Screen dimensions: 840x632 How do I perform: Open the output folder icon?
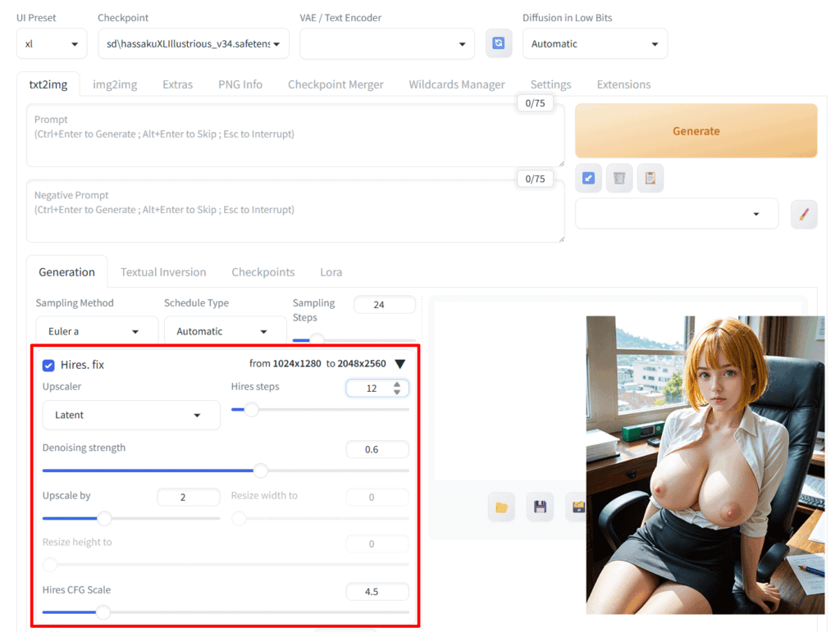pos(503,507)
